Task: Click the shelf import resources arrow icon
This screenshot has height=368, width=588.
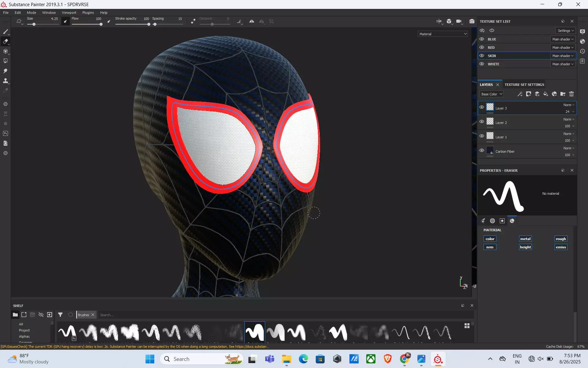Action: pyautogui.click(x=50, y=315)
